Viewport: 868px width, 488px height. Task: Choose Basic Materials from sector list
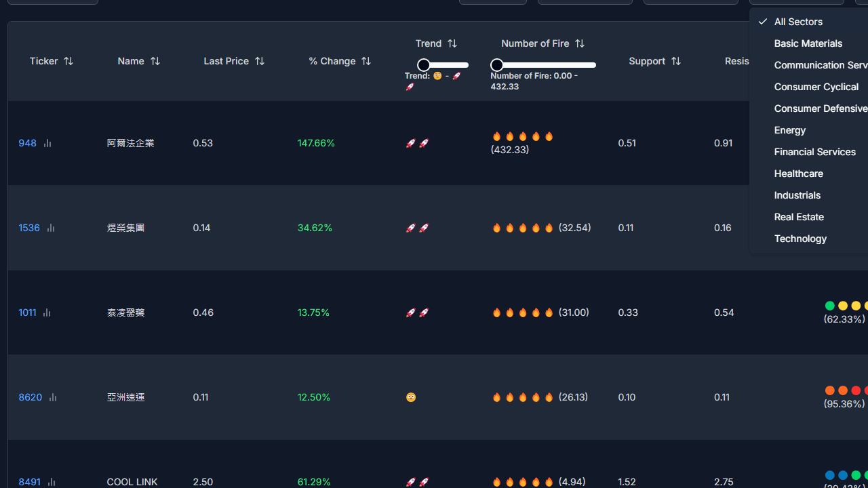809,43
